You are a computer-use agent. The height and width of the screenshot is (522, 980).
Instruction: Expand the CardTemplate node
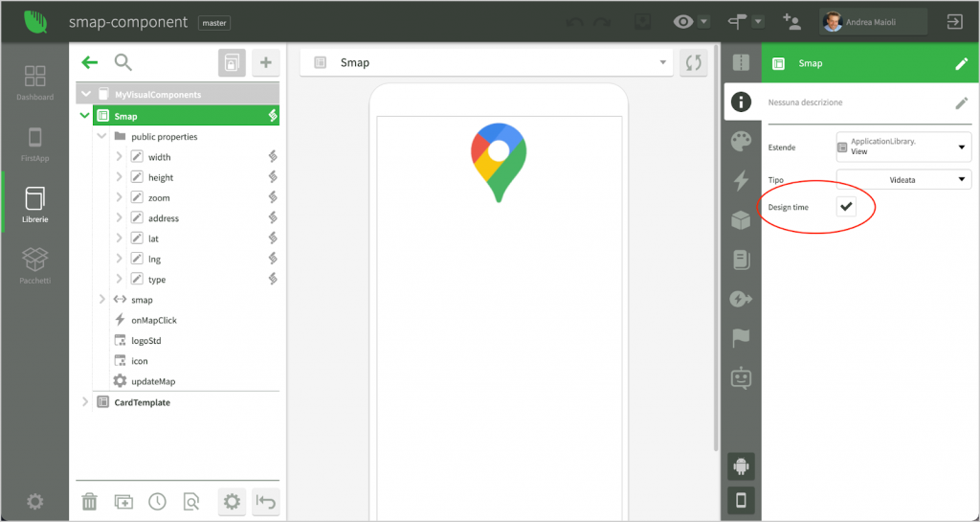[85, 402]
